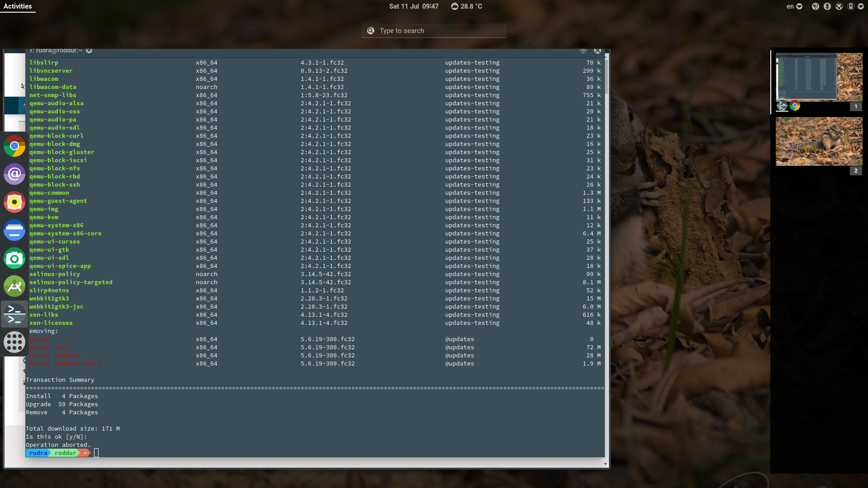Screen dimensions: 868x488
Task: Open the Show Applications grid
Action: pyautogui.click(x=14, y=342)
